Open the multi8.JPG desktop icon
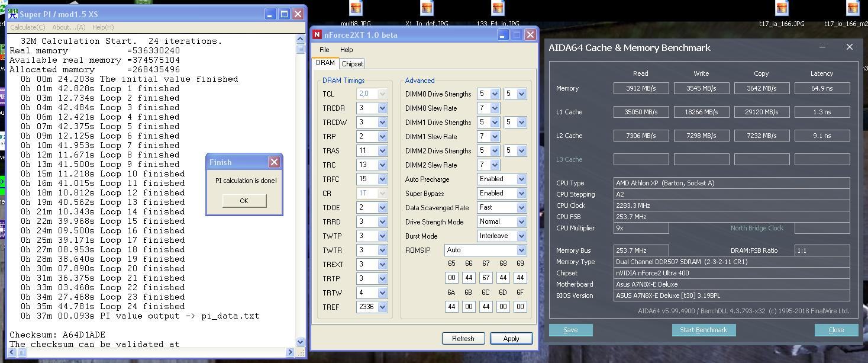The width and height of the screenshot is (868, 363). click(x=356, y=9)
